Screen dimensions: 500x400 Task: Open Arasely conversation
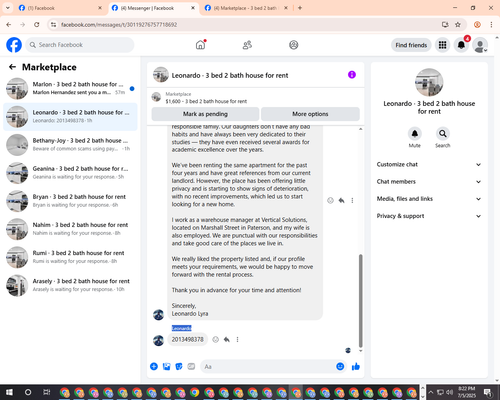coord(70,285)
